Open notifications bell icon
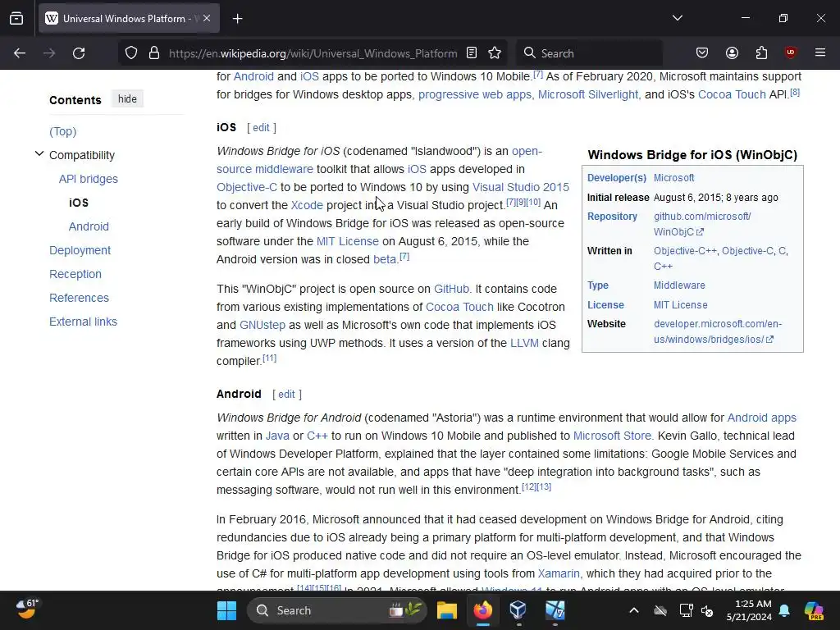This screenshot has width=840, height=630. tap(784, 610)
